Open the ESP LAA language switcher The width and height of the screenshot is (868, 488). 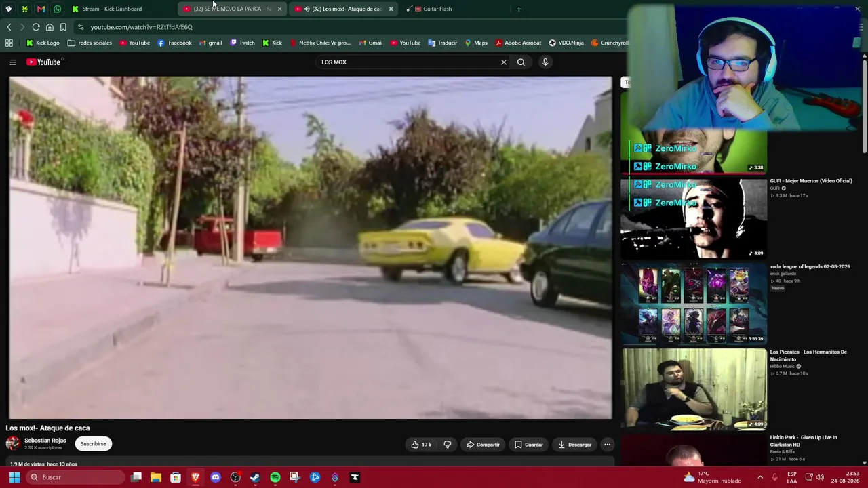(x=792, y=477)
